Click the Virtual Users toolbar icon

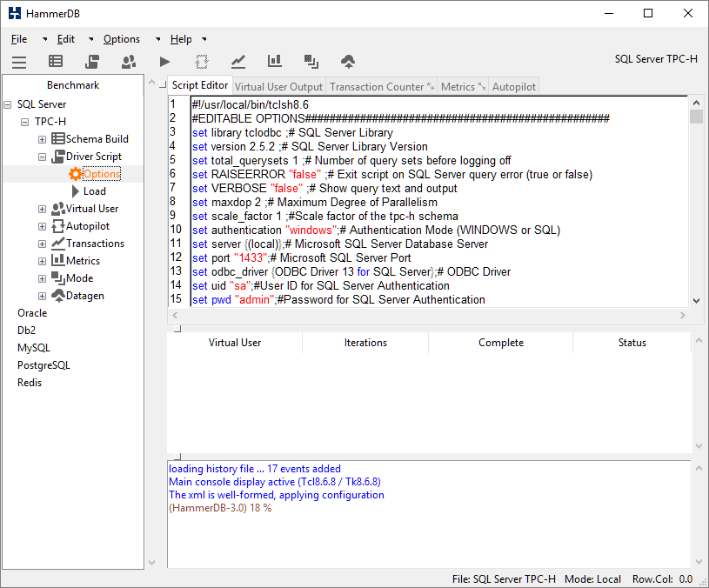[x=129, y=62]
